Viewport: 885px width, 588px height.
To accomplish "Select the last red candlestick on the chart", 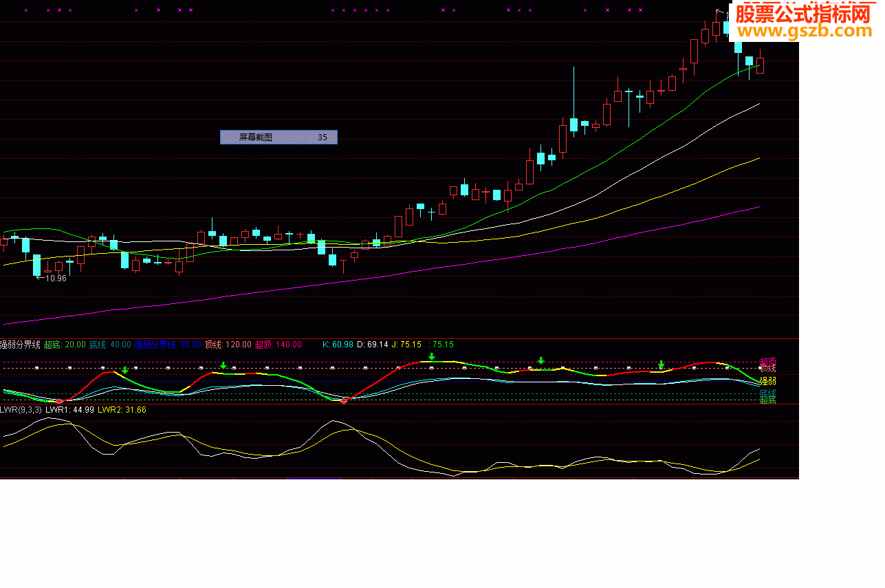I will 760,64.
